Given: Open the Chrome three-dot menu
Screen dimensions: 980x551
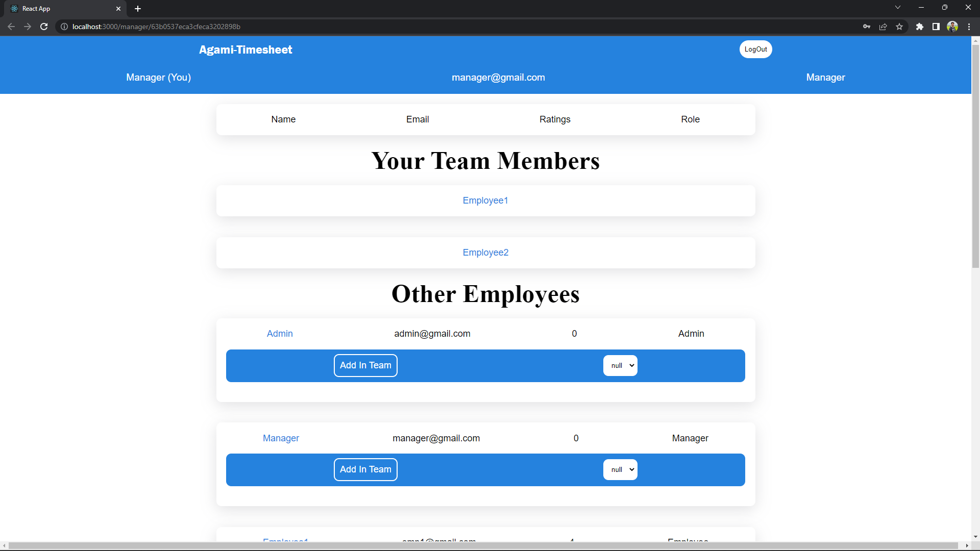Looking at the screenshot, I should pos(969,27).
